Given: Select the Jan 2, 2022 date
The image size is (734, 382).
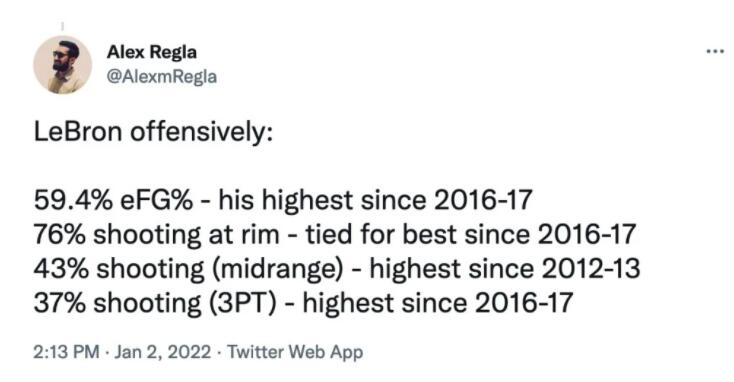Looking at the screenshot, I should tap(162, 351).
